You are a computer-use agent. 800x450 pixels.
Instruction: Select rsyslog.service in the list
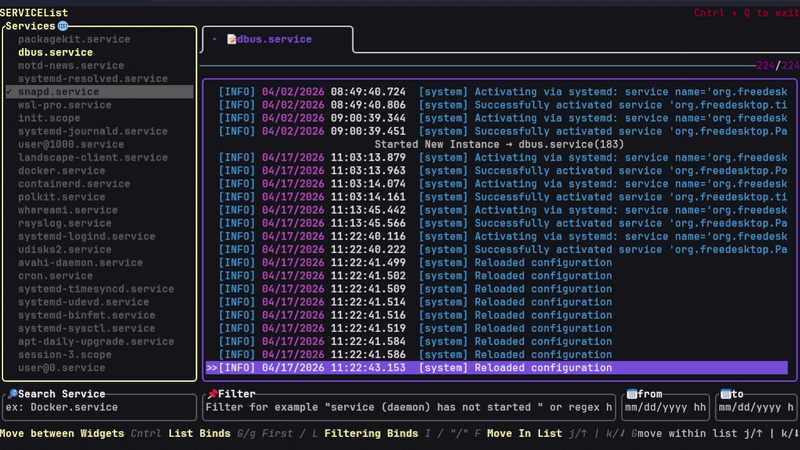[99, 223]
